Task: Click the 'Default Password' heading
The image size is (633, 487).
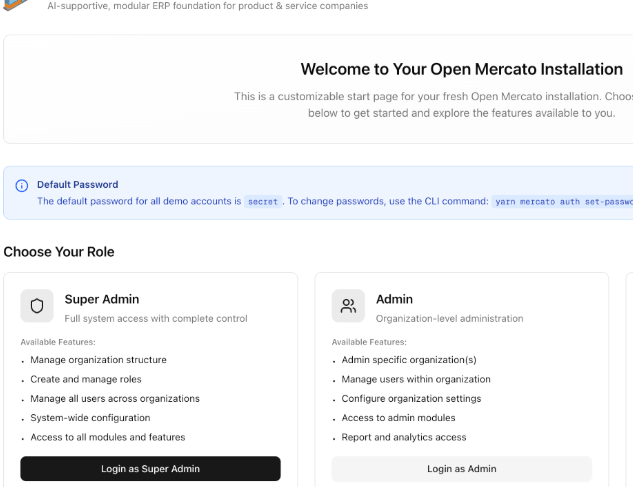Action: pos(78,185)
